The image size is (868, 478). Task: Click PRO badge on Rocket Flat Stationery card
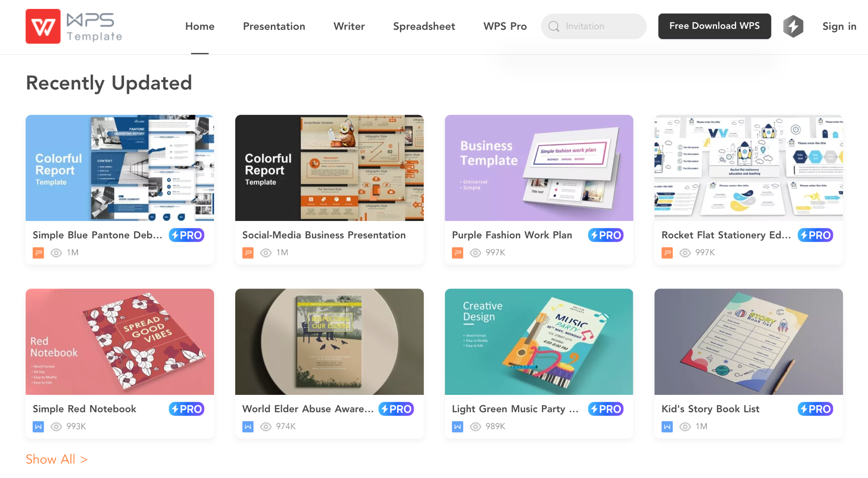[x=815, y=235]
